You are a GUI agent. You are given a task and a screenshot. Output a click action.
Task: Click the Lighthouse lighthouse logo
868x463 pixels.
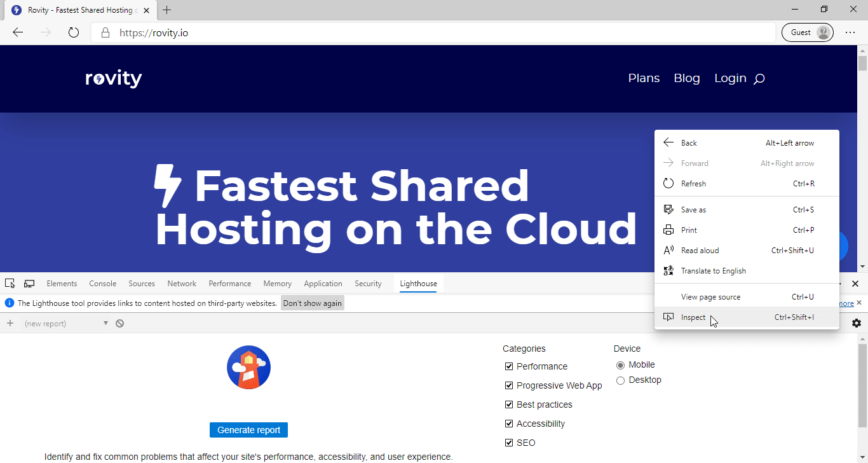(248, 367)
